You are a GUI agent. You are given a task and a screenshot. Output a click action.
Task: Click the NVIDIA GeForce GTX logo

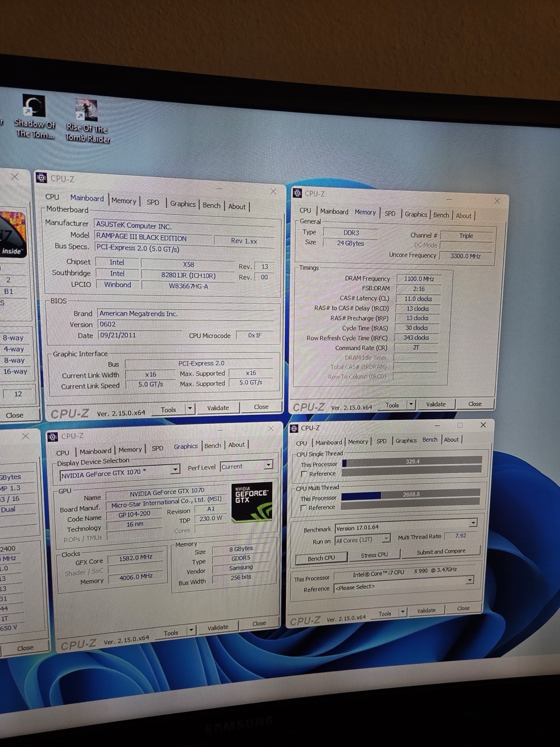click(x=252, y=502)
